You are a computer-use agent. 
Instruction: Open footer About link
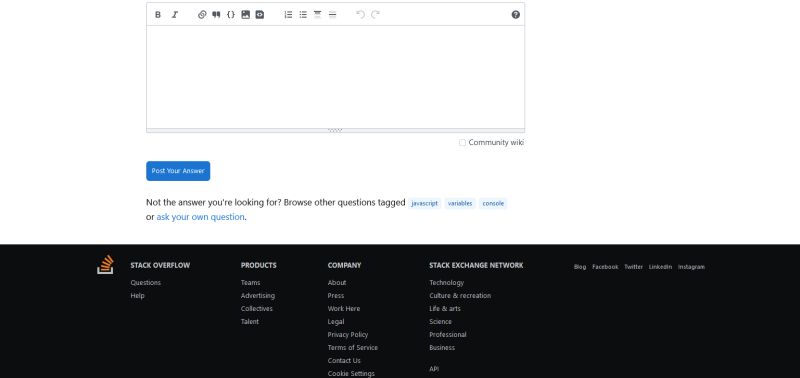pos(337,283)
